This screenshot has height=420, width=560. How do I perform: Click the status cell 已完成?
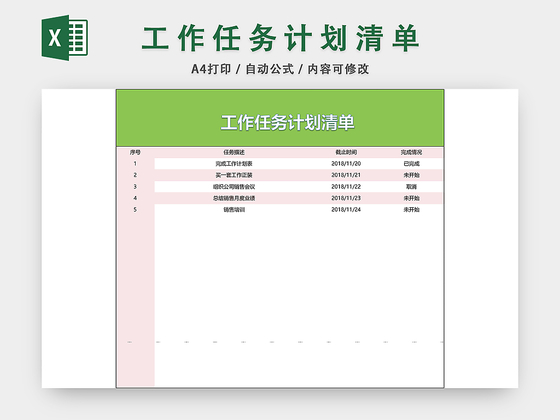pyautogui.click(x=411, y=164)
